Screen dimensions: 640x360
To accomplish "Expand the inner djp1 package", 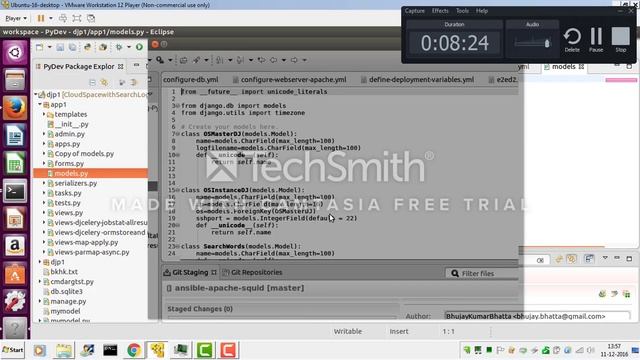I will tap(40, 262).
